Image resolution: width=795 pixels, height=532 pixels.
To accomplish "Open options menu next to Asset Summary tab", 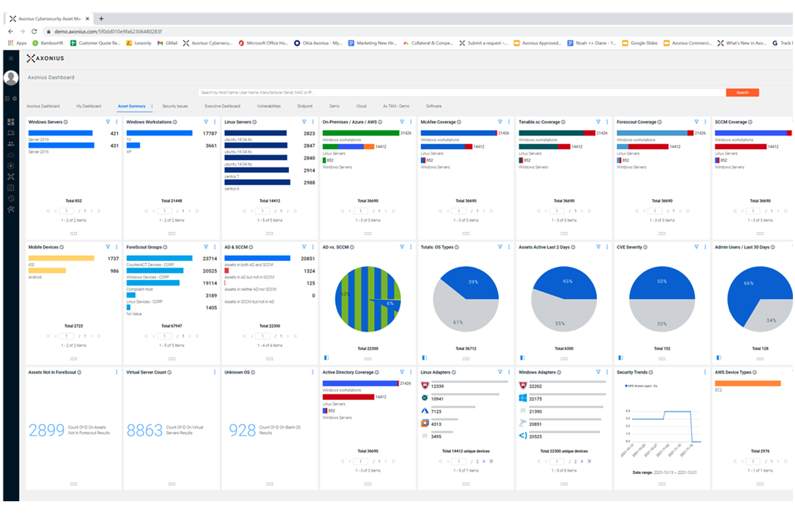I will coord(152,106).
